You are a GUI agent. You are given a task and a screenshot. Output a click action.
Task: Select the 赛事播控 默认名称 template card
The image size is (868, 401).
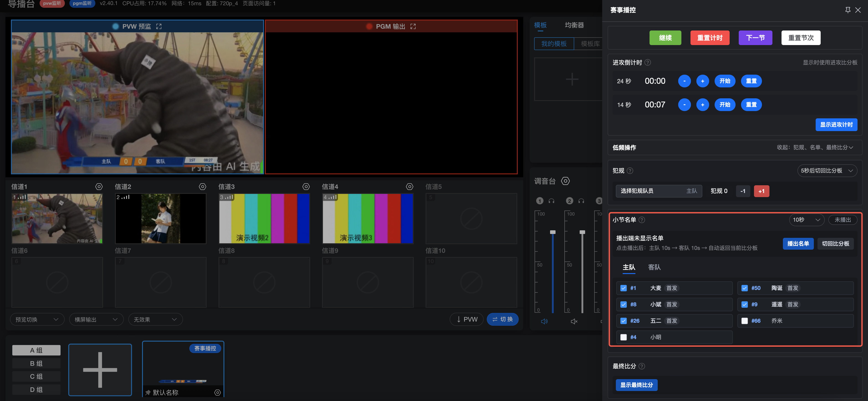click(183, 369)
